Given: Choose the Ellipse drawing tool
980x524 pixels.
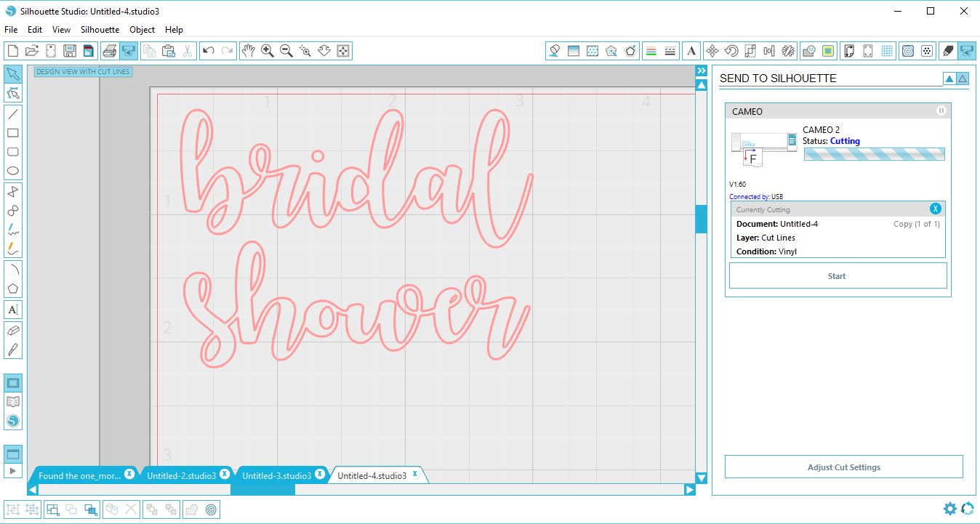Looking at the screenshot, I should (13, 172).
